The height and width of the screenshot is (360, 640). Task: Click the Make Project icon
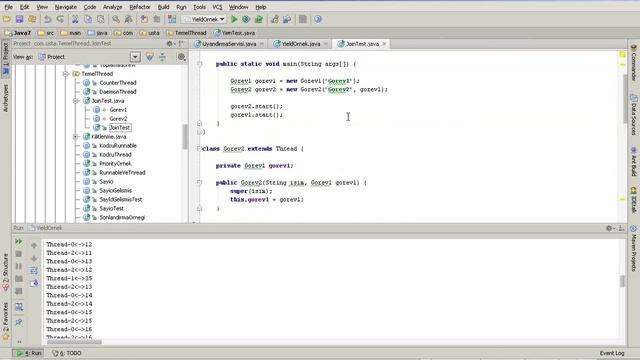(172, 19)
